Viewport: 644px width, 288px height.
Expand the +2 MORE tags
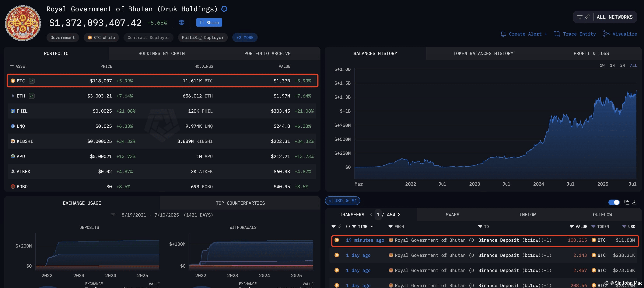tap(245, 37)
